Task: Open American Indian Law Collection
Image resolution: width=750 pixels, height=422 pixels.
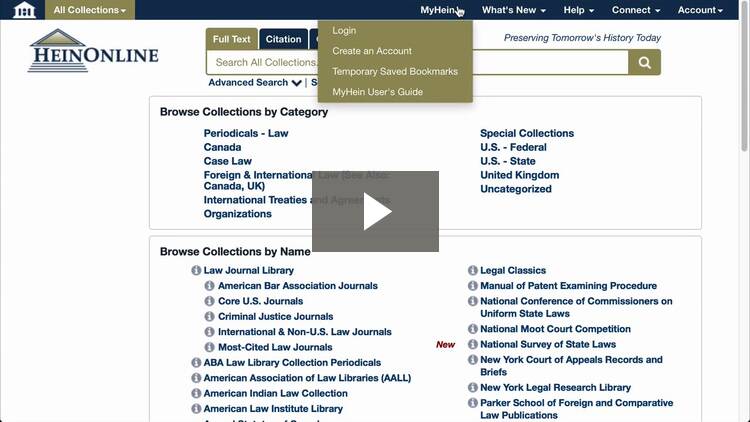Action: (276, 393)
